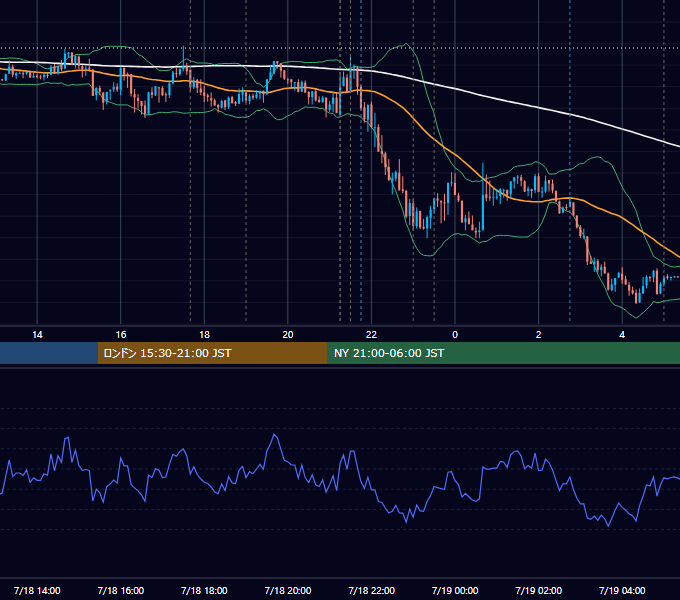Click the 14 hour label on the time axis
Screen dimensions: 680x600
point(37,335)
